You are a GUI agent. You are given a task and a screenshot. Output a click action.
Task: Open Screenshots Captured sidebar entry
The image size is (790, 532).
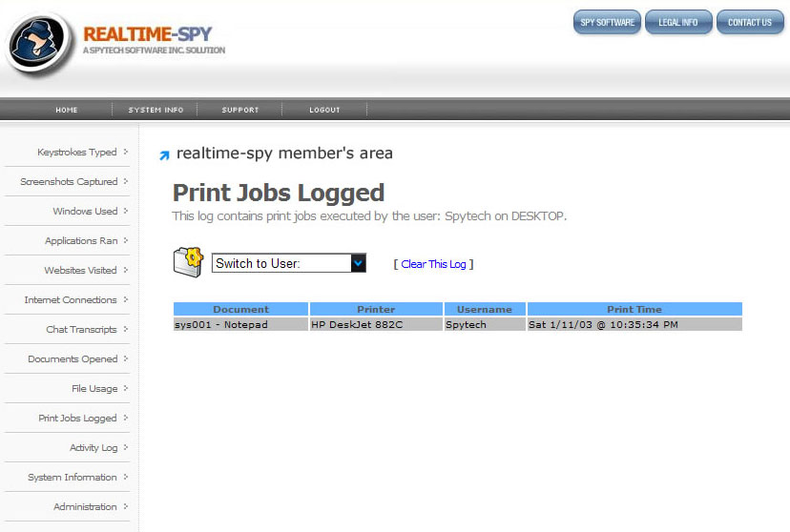click(x=69, y=181)
